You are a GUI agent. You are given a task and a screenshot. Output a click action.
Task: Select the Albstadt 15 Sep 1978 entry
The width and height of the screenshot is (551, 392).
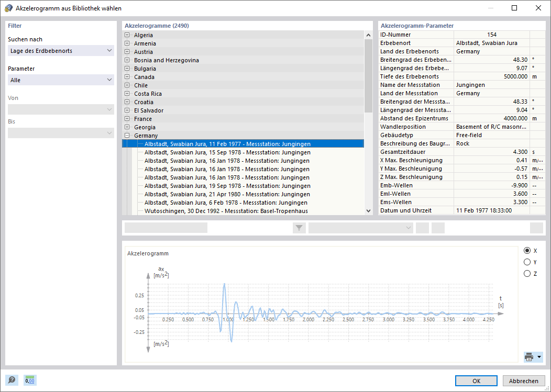pos(227,152)
